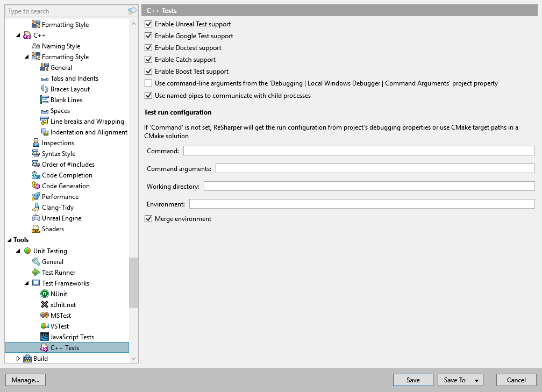This screenshot has height=392, width=542.
Task: Open JavaScript Tests settings page
Action: 72,337
